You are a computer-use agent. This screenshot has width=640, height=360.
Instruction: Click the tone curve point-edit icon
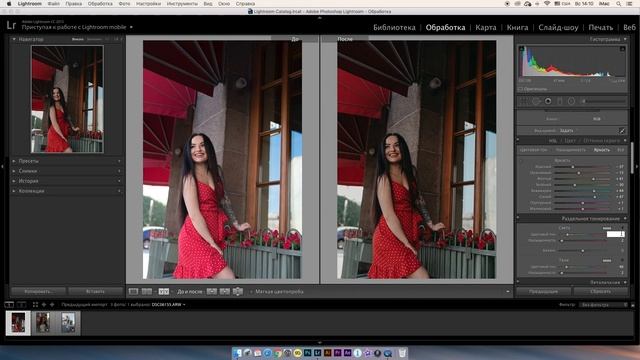[x=622, y=131]
